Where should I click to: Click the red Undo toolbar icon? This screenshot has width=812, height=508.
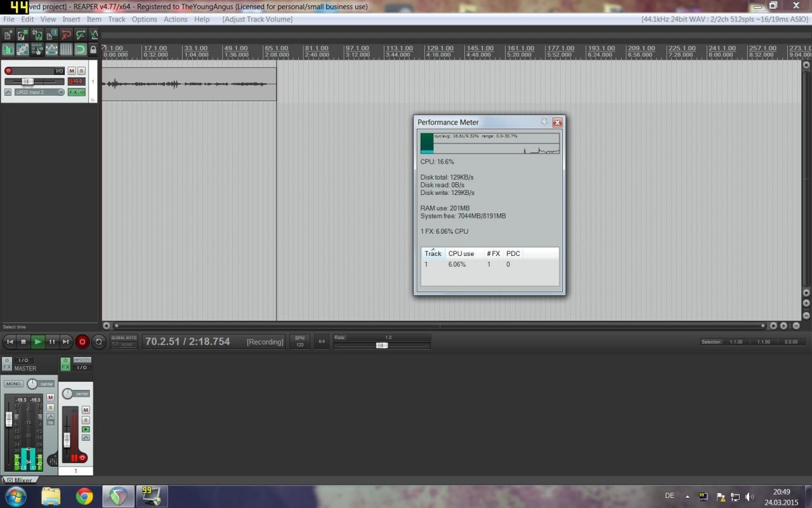(66, 35)
